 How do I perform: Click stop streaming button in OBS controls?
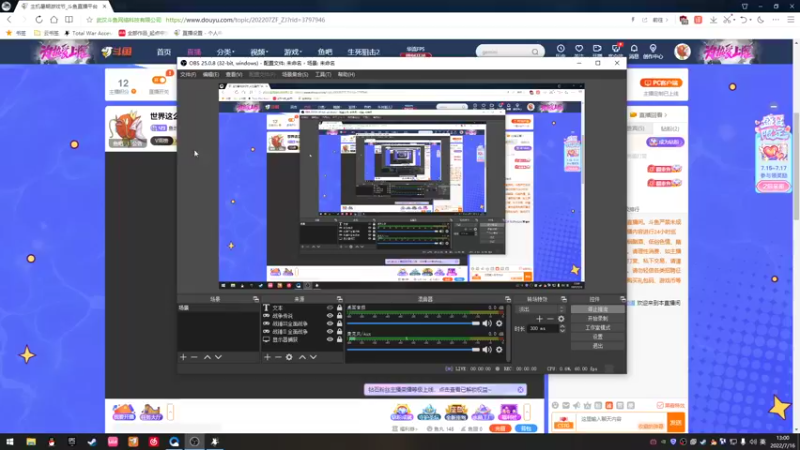click(597, 309)
